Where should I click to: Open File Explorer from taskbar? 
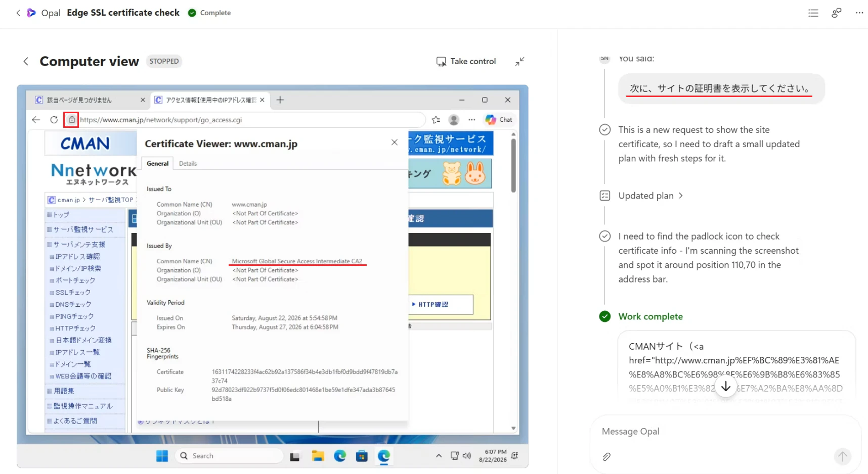318,456
